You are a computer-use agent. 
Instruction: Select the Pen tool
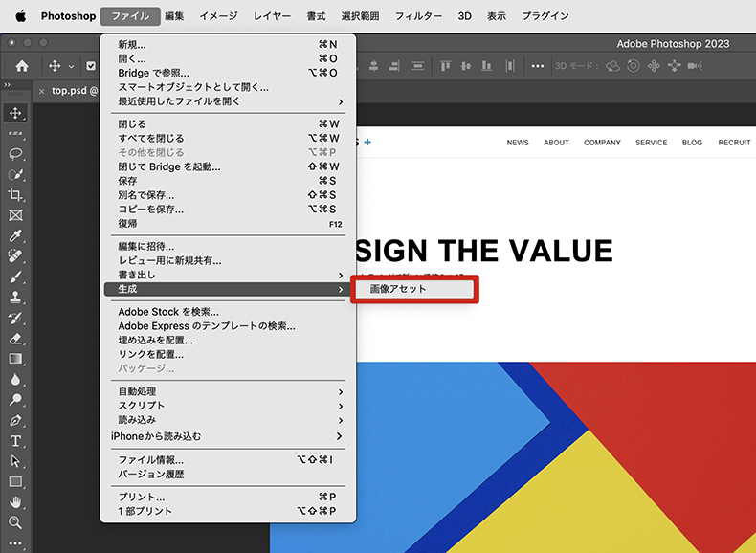coord(15,420)
